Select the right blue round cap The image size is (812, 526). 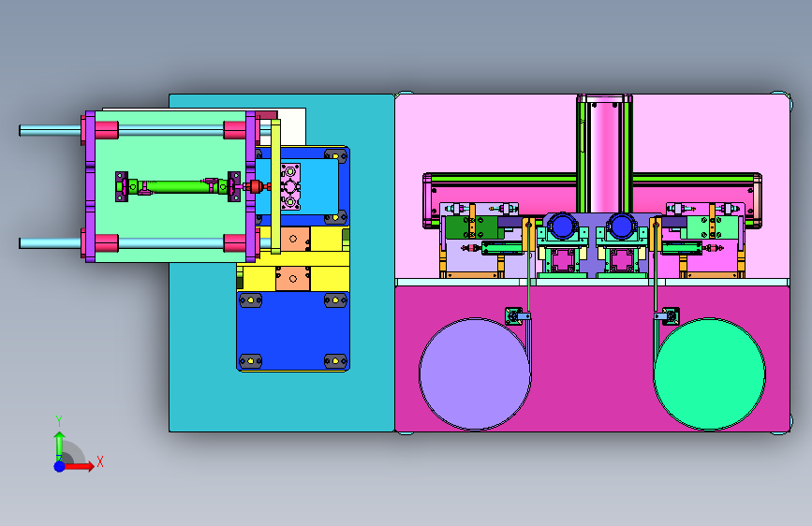621,226
